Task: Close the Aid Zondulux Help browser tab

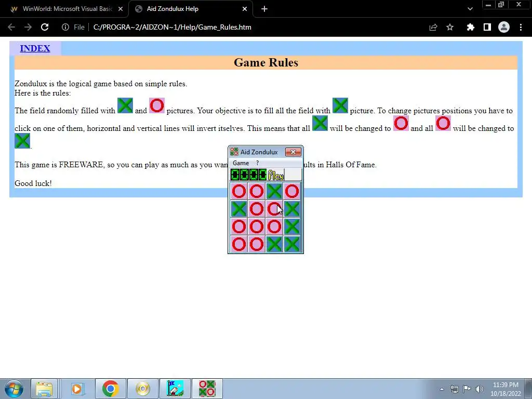Action: (245, 9)
